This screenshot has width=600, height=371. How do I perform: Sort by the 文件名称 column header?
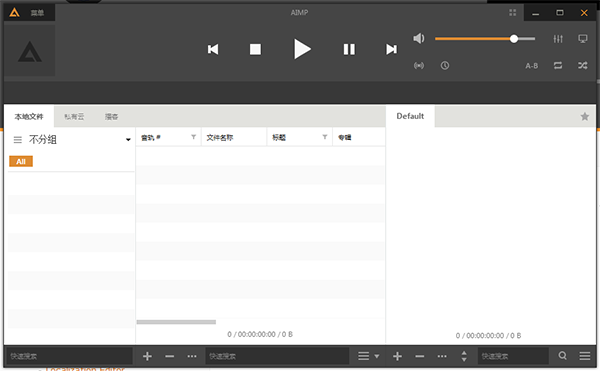(234, 137)
